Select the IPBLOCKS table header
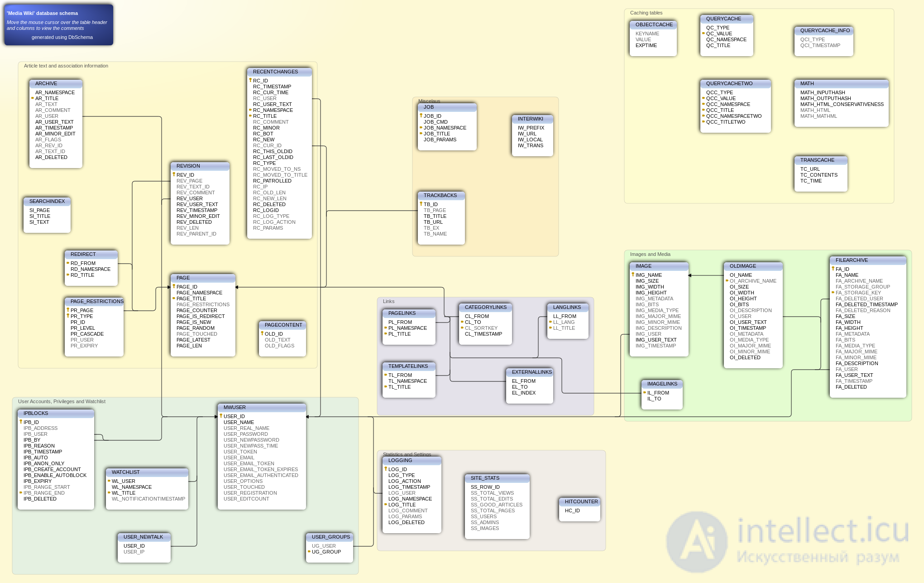Screen dimensions: 924x583 pos(56,413)
